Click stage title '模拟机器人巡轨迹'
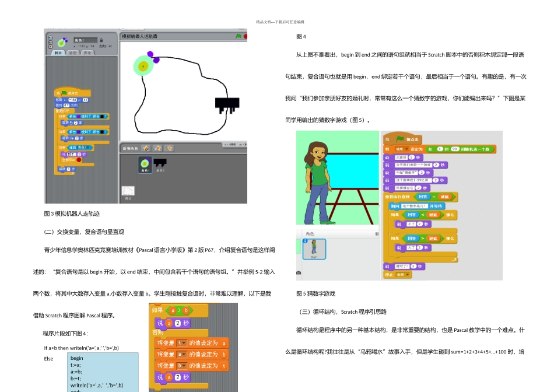 click(x=139, y=36)
